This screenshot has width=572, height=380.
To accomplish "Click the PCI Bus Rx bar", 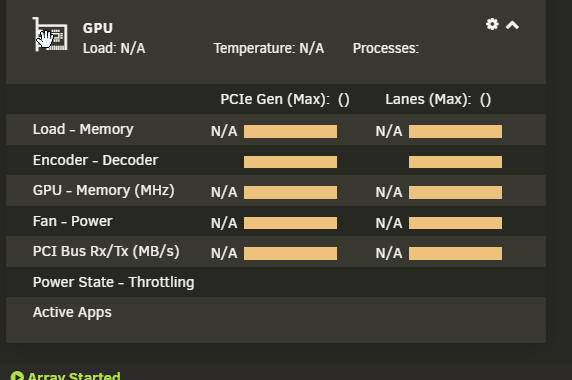I will [290, 253].
